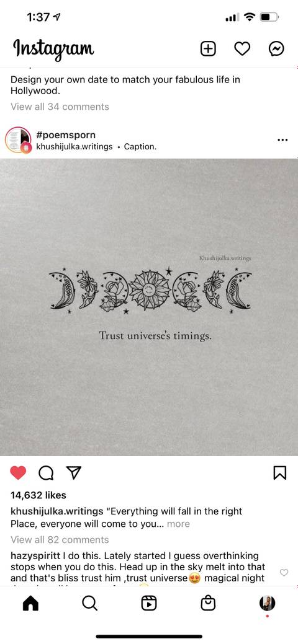Open the Reels tab icon
The image size is (298, 644).
tap(149, 603)
